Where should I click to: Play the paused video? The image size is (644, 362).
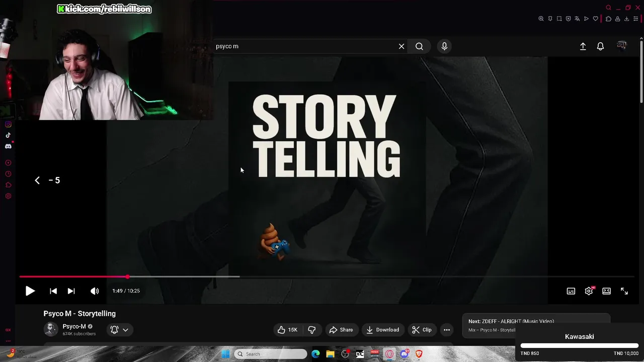pyautogui.click(x=30, y=291)
